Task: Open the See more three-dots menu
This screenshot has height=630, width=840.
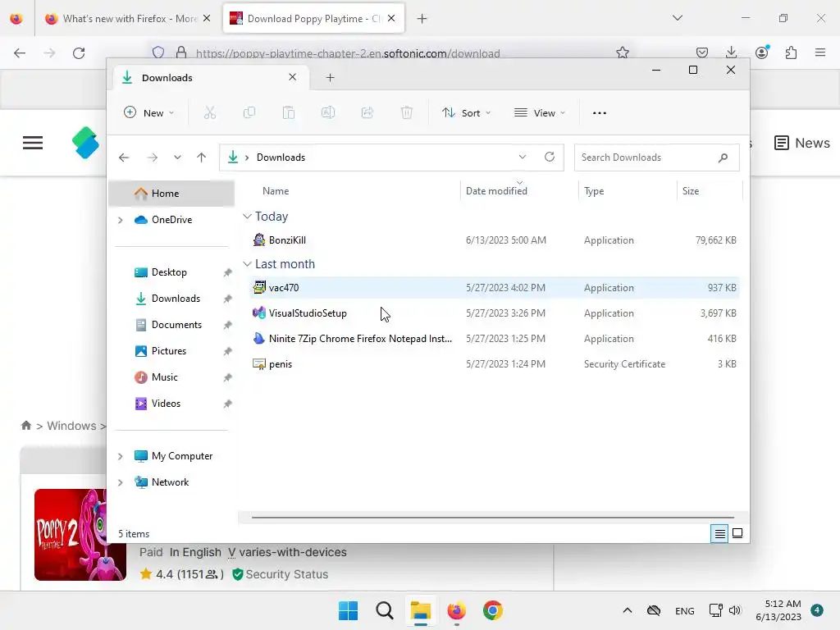Action: 600,113
